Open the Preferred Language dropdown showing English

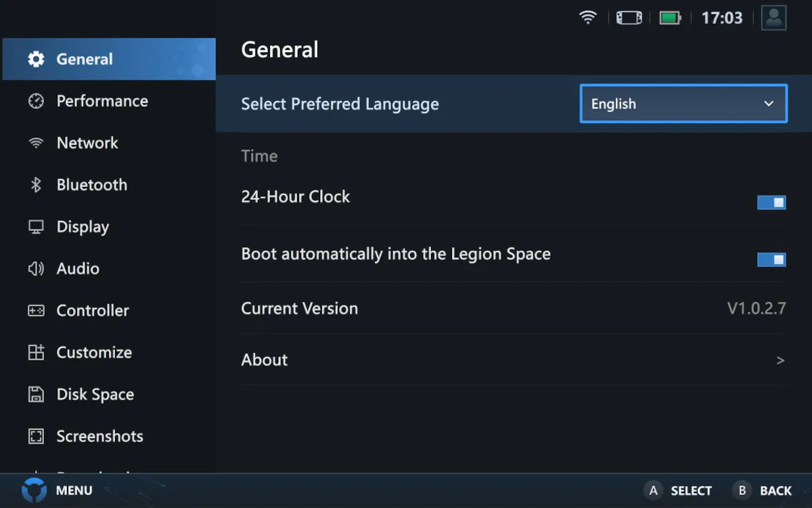pyautogui.click(x=683, y=104)
